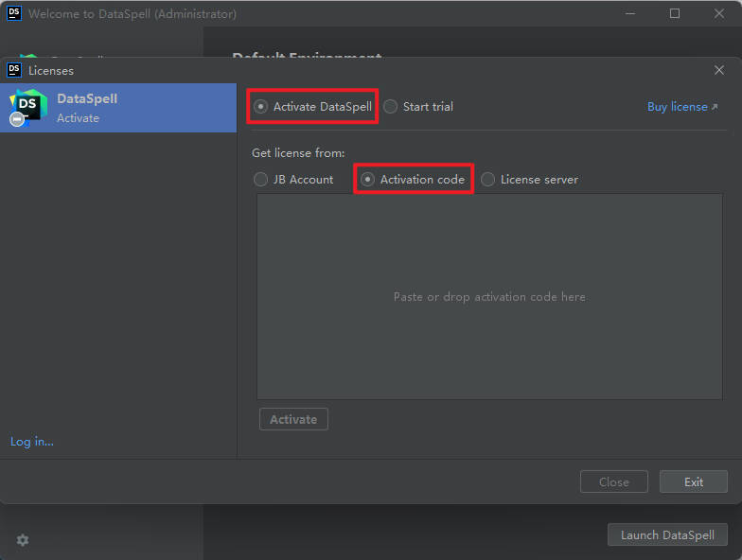742x560 pixels.
Task: Switch to the License server option
Action: [488, 179]
